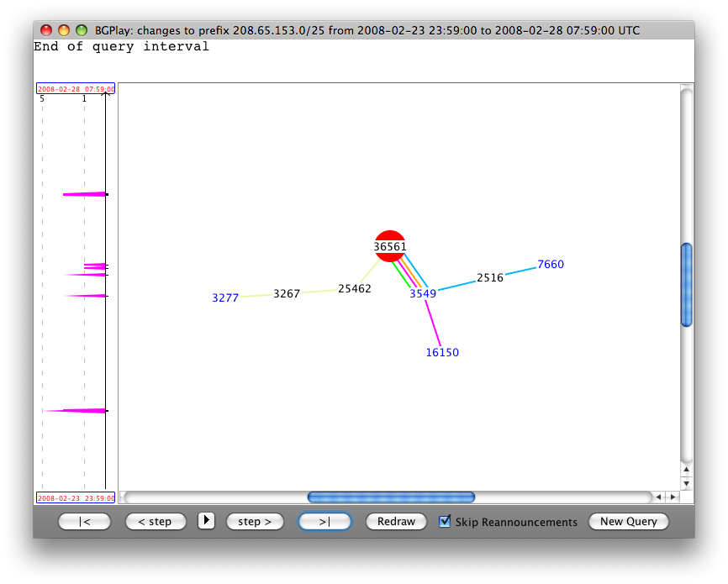The width and height of the screenshot is (728, 584).
Task: Click the '< step' back button
Action: pyautogui.click(x=156, y=522)
